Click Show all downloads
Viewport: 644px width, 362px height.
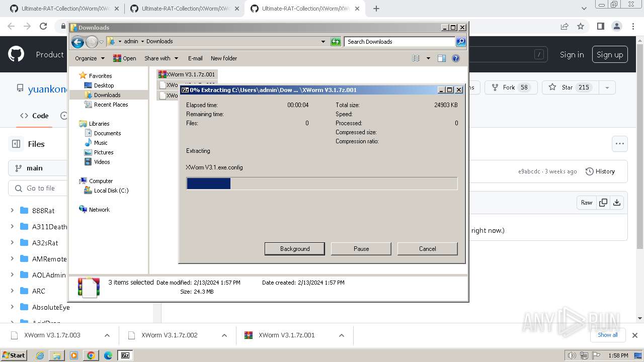click(x=608, y=335)
